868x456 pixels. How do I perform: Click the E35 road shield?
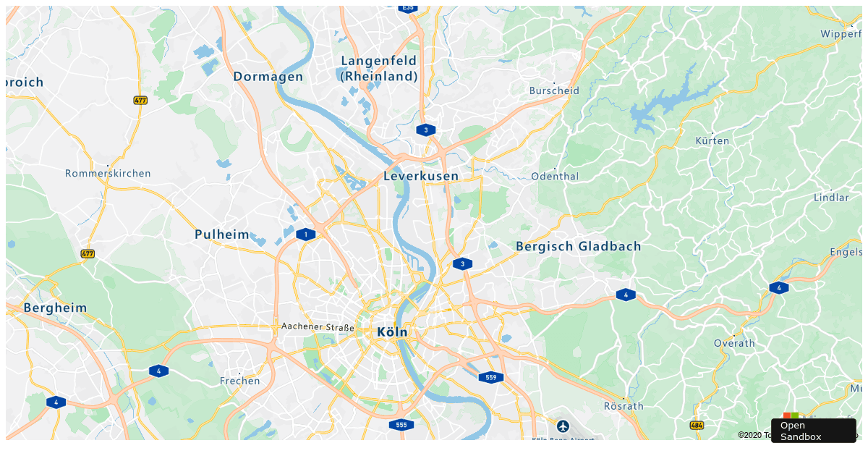coord(408,8)
